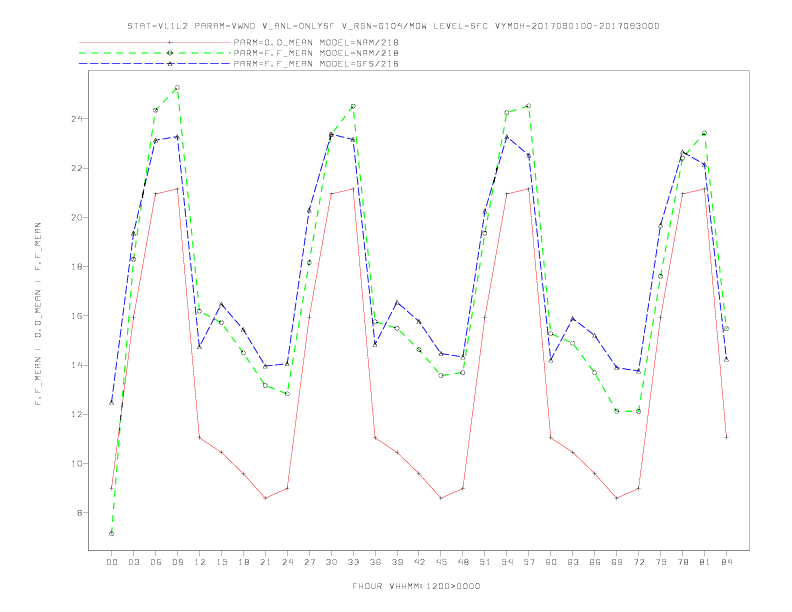Click x-axis tick label 00
The height and width of the screenshot is (612, 792).
[112, 562]
